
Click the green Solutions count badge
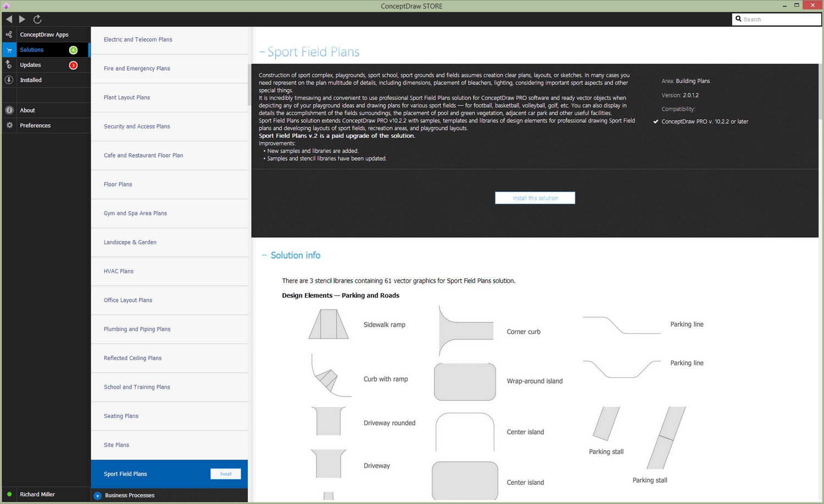73,50
